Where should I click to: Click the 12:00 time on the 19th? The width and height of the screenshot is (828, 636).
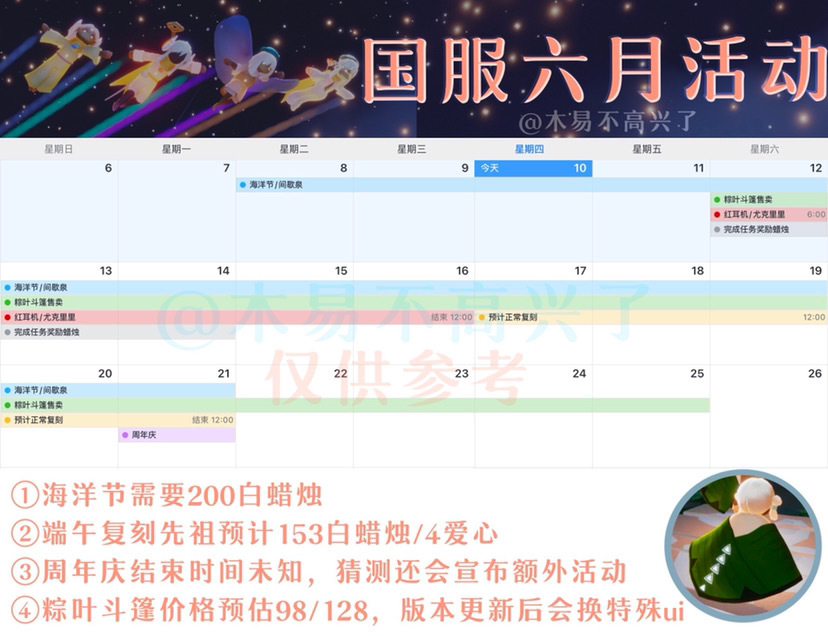[x=814, y=317]
